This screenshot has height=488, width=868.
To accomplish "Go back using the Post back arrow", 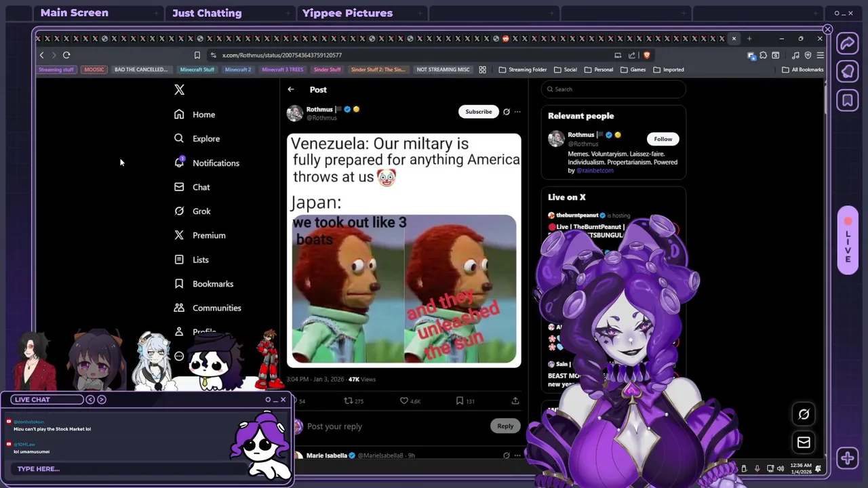I will 291,89.
